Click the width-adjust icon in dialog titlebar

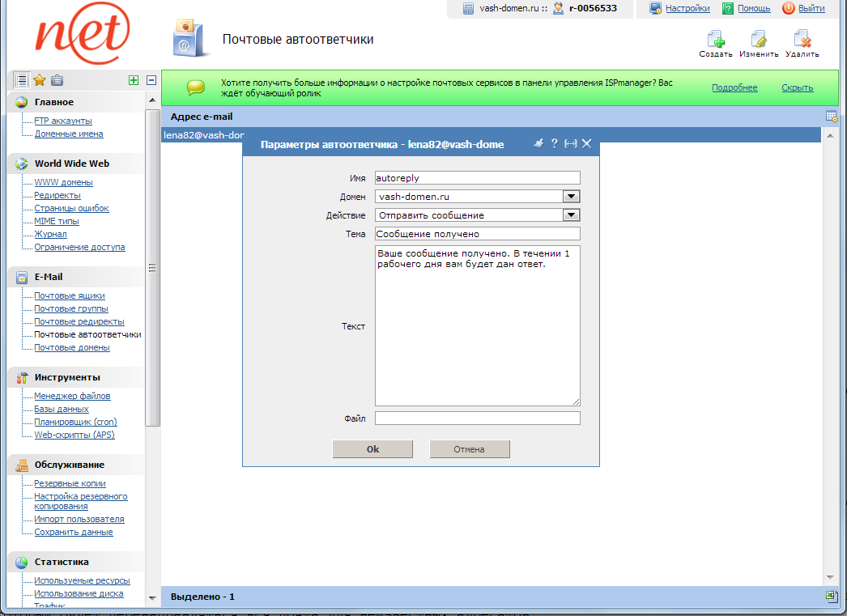570,142
